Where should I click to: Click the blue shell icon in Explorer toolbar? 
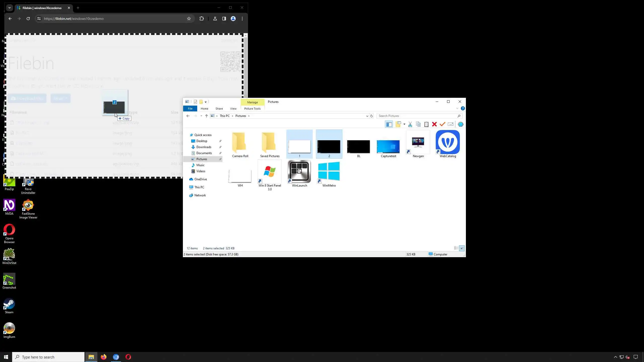pos(460,124)
